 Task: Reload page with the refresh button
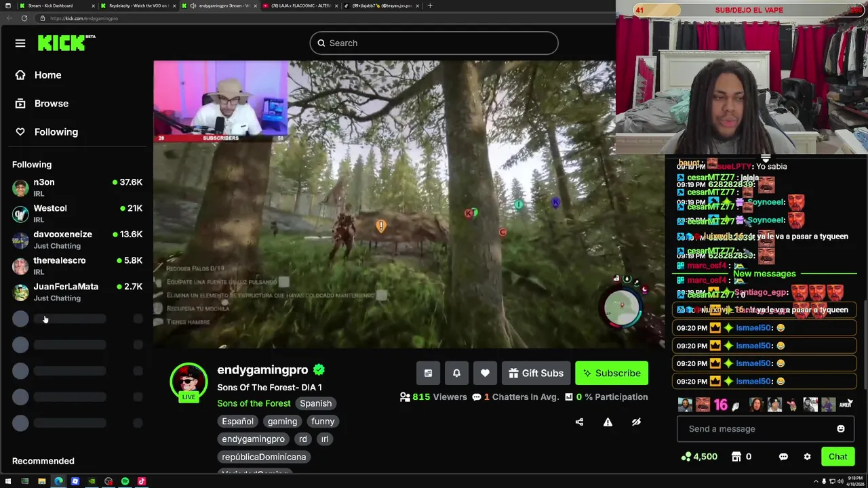tap(24, 18)
